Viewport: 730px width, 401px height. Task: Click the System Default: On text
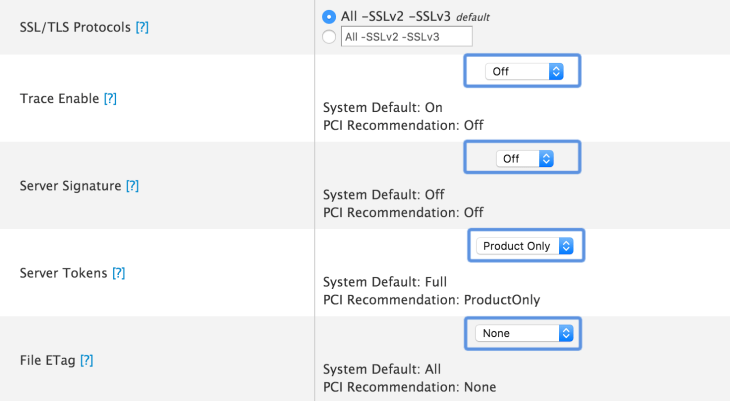pos(382,107)
